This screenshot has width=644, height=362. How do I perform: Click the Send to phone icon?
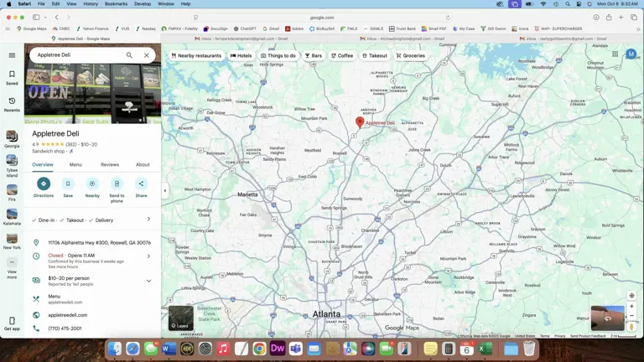coord(117,184)
